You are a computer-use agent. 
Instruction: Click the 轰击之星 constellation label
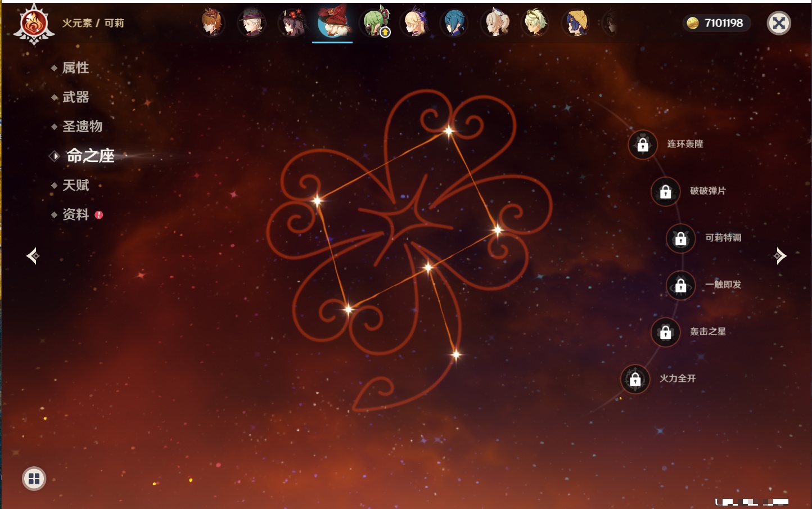[708, 331]
